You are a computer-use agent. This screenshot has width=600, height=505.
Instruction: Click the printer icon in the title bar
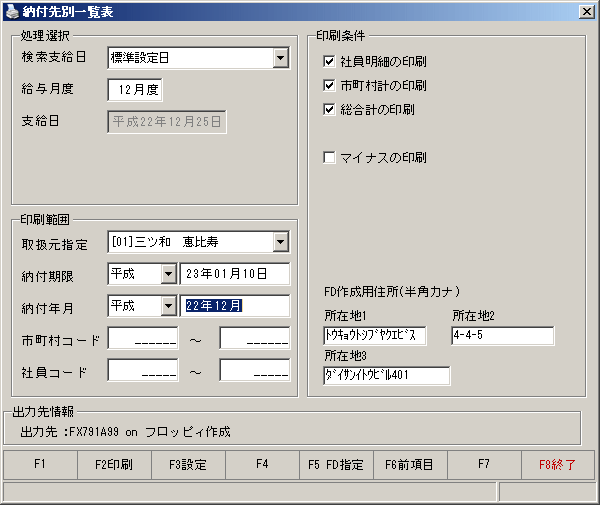[13, 12]
